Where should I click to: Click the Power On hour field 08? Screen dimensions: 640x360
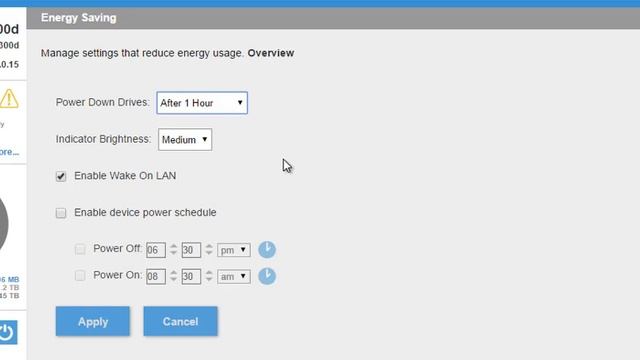coord(156,276)
